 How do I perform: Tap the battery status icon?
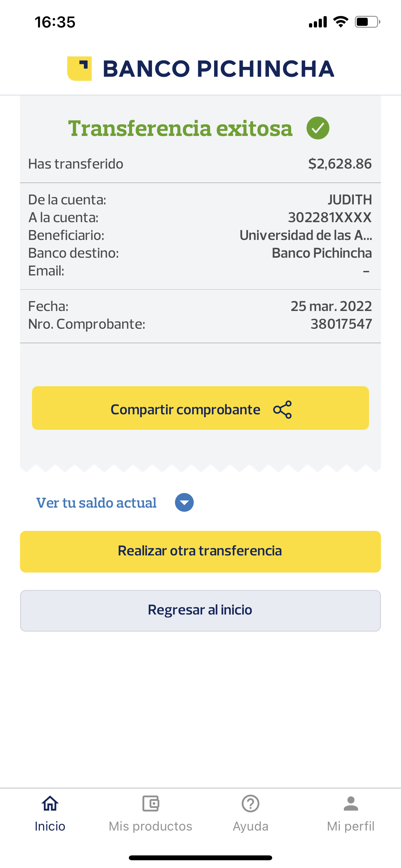(367, 22)
